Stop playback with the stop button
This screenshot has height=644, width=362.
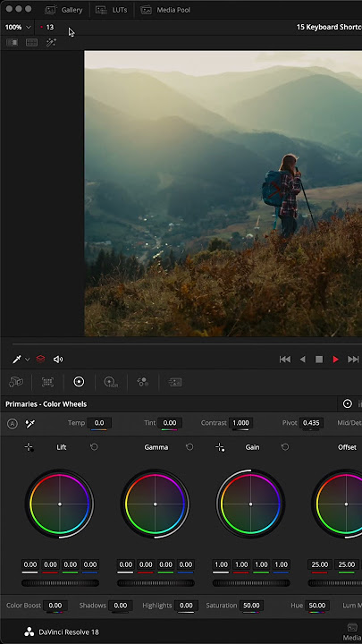coord(319,360)
